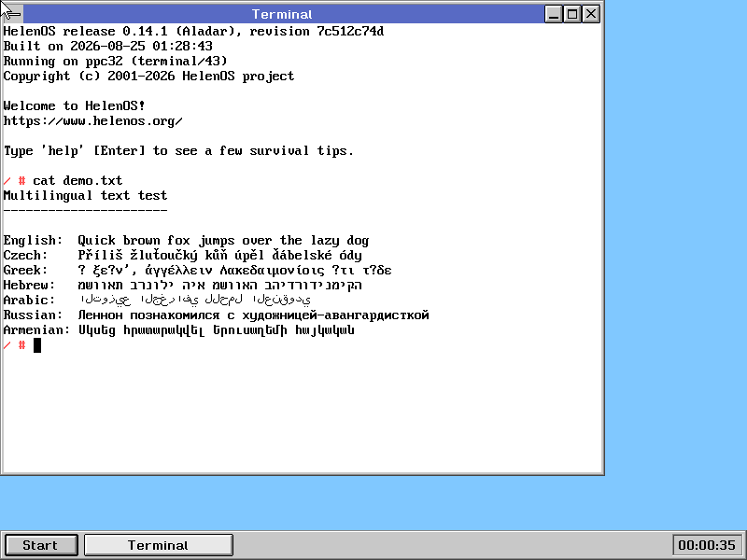
Task: Click the Terminal window title bar
Action: 282,14
